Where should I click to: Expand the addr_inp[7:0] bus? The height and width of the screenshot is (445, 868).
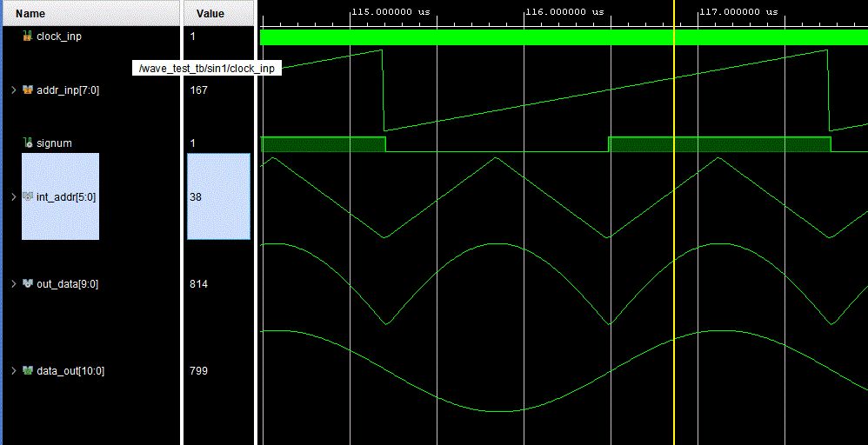pyautogui.click(x=14, y=90)
